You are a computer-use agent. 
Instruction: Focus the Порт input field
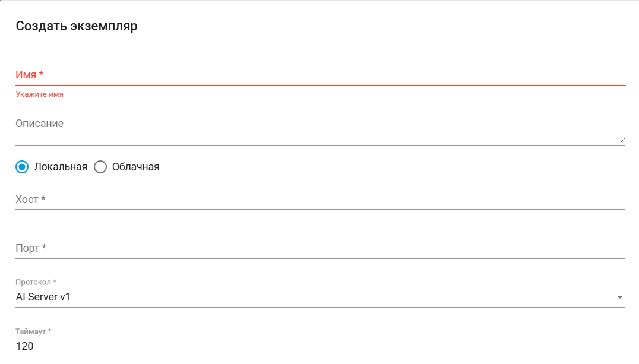[x=321, y=248]
